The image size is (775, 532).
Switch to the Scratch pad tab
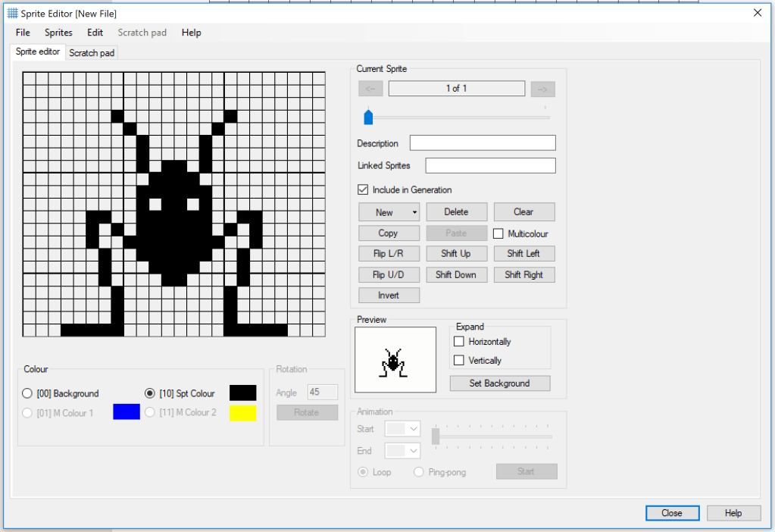(x=92, y=53)
